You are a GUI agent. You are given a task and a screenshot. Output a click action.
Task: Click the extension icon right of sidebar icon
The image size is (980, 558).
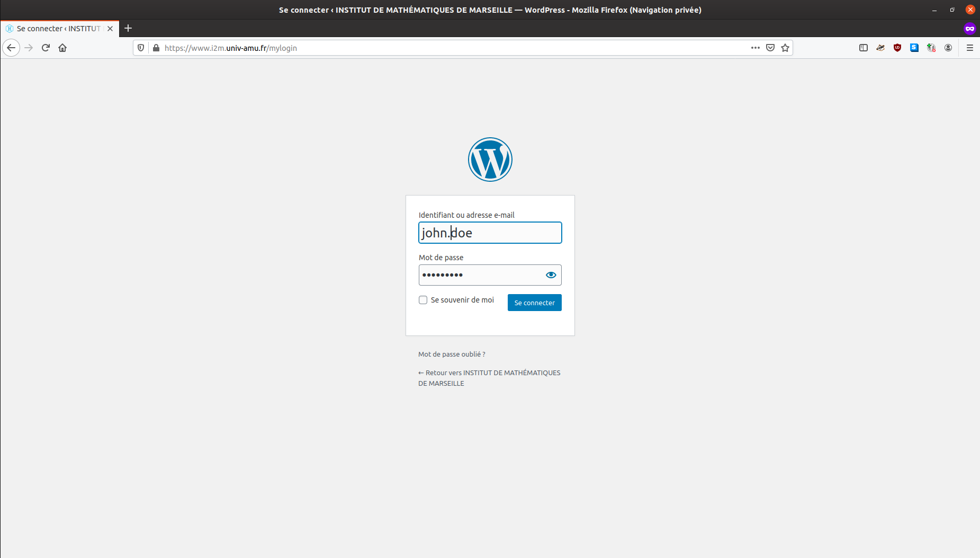coord(880,48)
